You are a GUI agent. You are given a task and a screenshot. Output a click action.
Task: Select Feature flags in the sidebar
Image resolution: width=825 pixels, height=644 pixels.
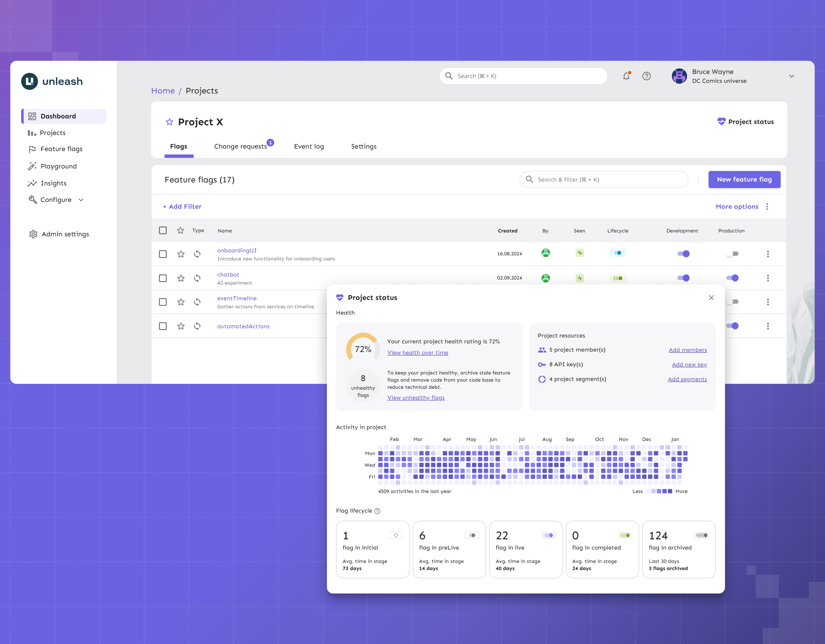[61, 149]
